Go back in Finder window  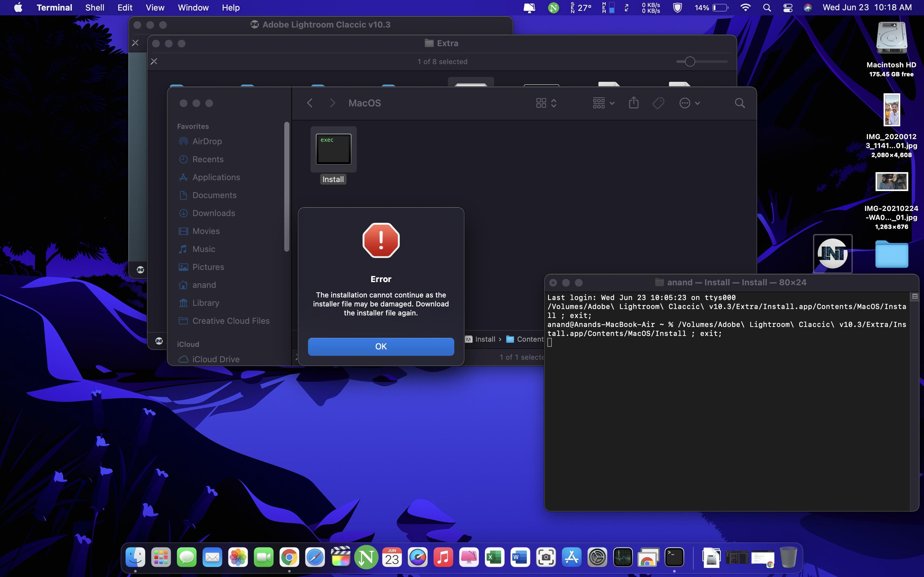click(310, 103)
